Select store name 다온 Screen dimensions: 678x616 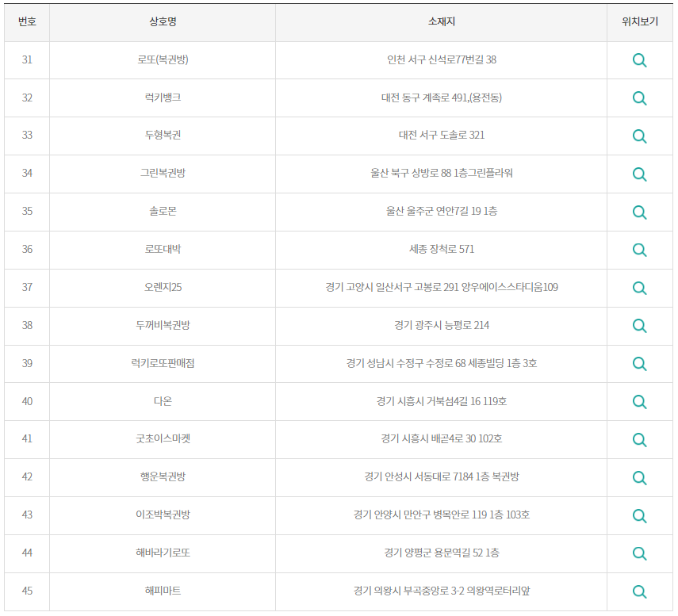pos(163,402)
